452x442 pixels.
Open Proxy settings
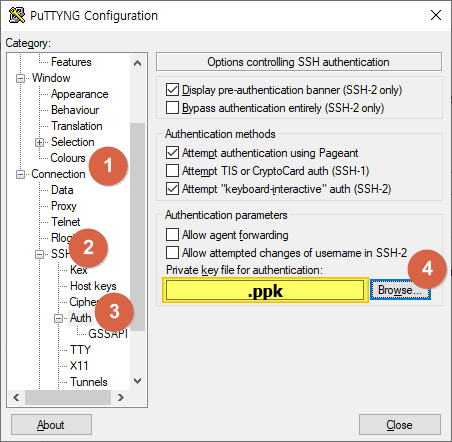point(64,206)
